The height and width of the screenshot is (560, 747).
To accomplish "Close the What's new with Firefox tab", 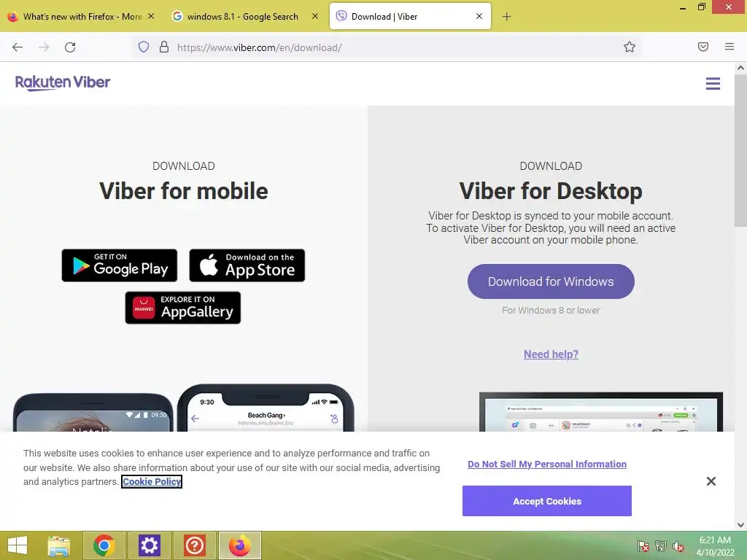I will pos(150,16).
